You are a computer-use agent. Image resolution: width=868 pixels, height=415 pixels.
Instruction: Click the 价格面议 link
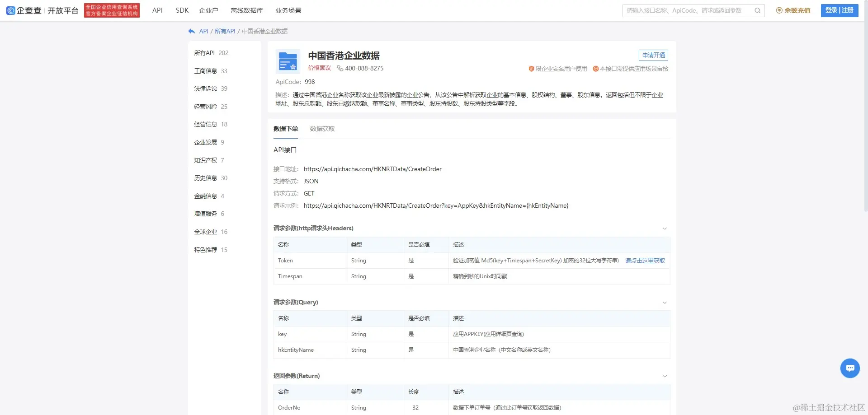pyautogui.click(x=320, y=68)
